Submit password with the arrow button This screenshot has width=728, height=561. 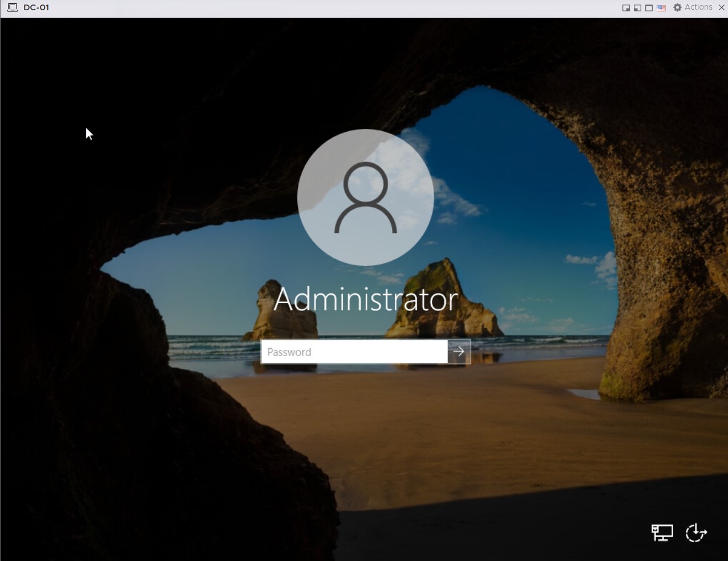459,352
